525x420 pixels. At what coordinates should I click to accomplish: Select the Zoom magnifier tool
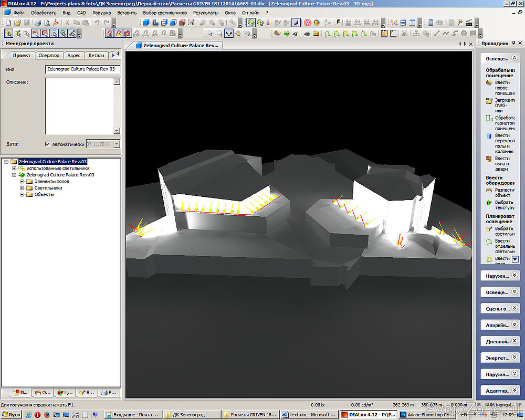coord(220,33)
